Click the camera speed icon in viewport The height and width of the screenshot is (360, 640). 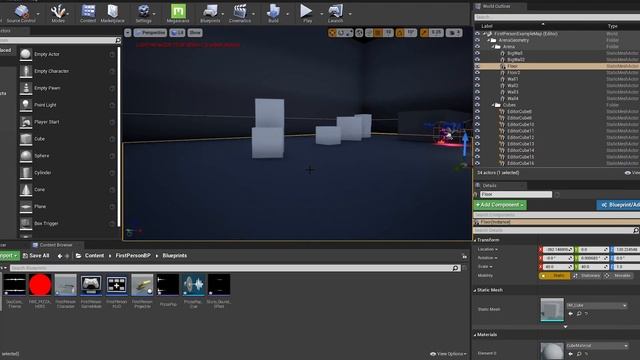[453, 33]
